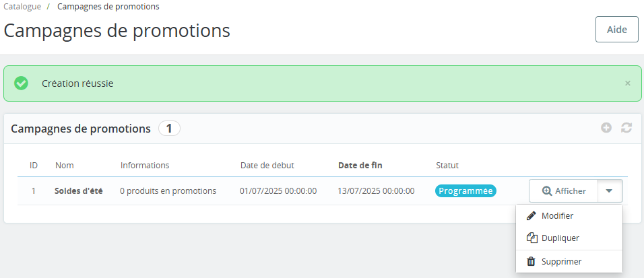Go to Catalogue breadcrumb link
The height and width of the screenshot is (278, 644).
pos(22,7)
